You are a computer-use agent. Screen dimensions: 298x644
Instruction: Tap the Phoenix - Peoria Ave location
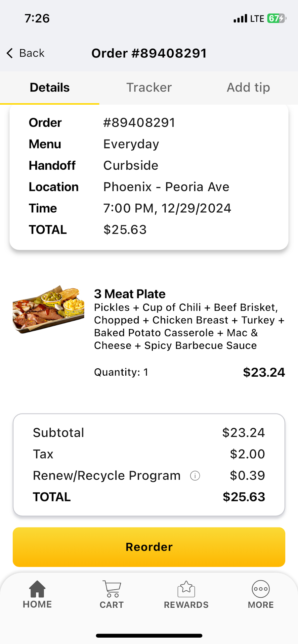coord(166,187)
